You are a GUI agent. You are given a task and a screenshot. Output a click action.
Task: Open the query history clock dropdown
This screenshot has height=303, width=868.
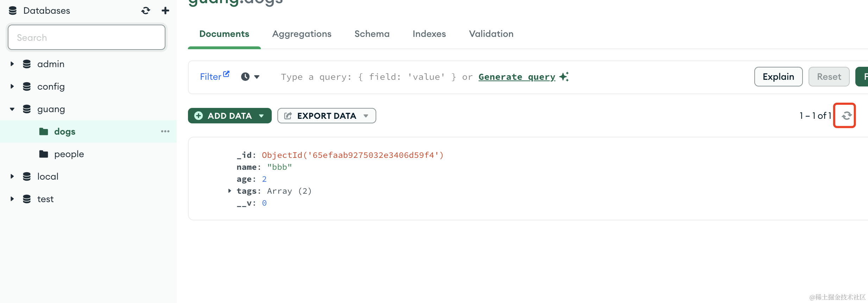tap(250, 77)
